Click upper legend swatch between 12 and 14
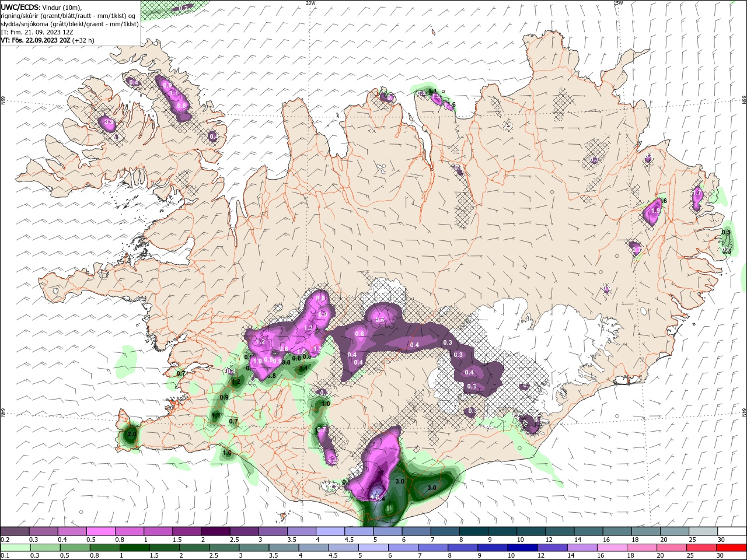 (560, 531)
